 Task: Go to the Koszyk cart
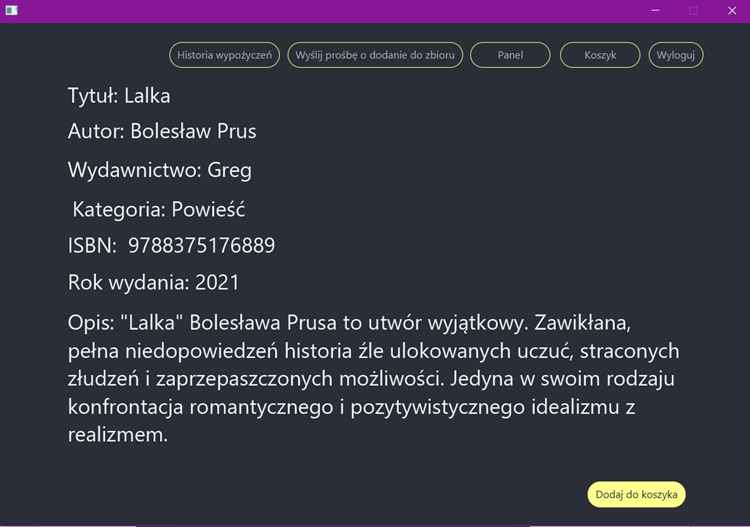(600, 55)
